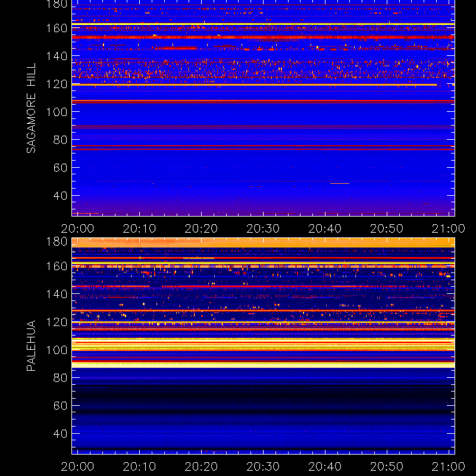Select the Sagamore Hill plot's 20:50 time label

pyautogui.click(x=387, y=228)
